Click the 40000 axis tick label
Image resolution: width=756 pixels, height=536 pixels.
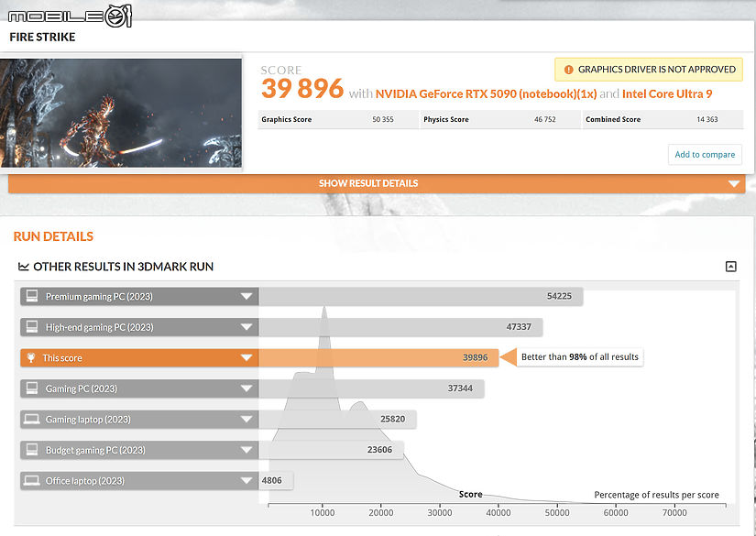pyautogui.click(x=499, y=512)
